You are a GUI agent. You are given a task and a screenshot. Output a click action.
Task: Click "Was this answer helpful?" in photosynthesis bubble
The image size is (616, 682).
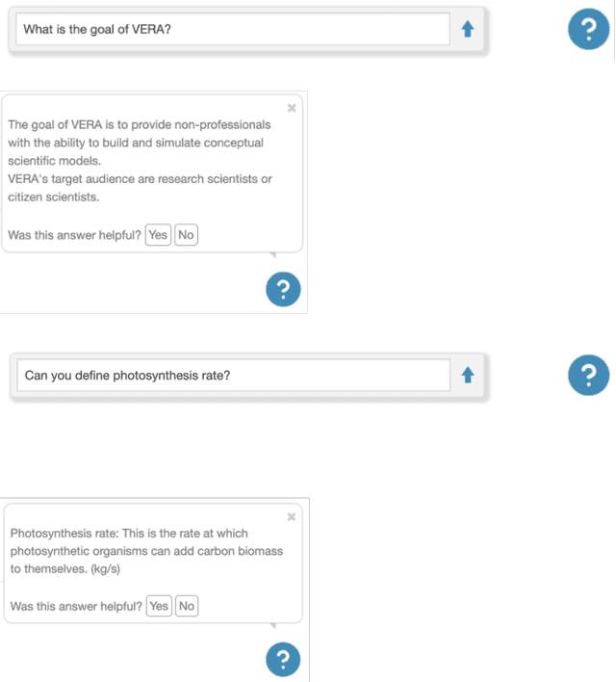[x=76, y=606]
